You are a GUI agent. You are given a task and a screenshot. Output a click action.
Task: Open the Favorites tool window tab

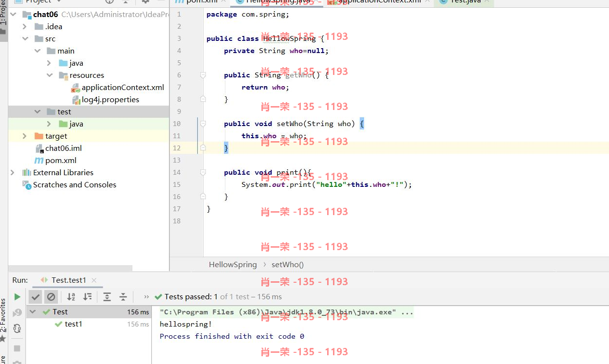pyautogui.click(x=3, y=319)
